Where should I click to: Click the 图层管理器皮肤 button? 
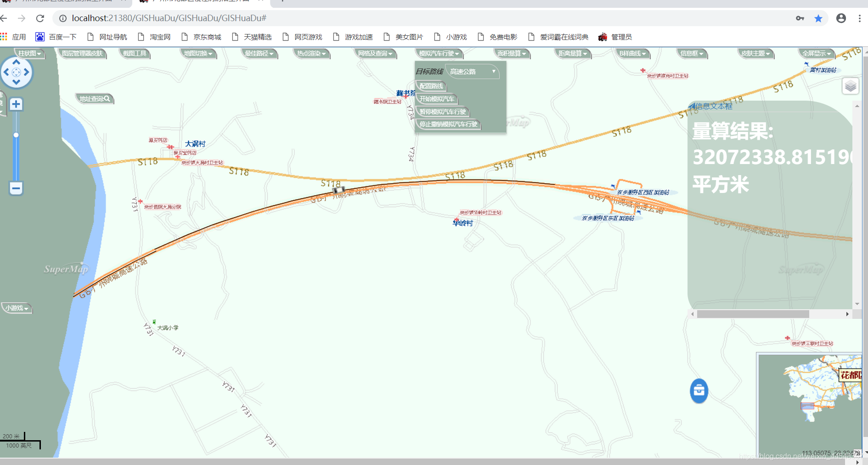[x=83, y=54]
